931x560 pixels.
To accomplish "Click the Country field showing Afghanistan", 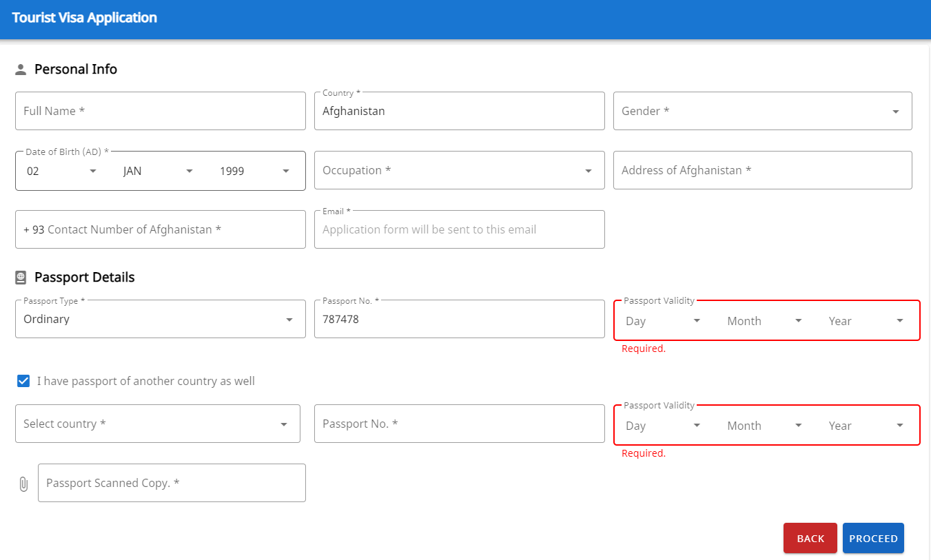I will pos(459,111).
